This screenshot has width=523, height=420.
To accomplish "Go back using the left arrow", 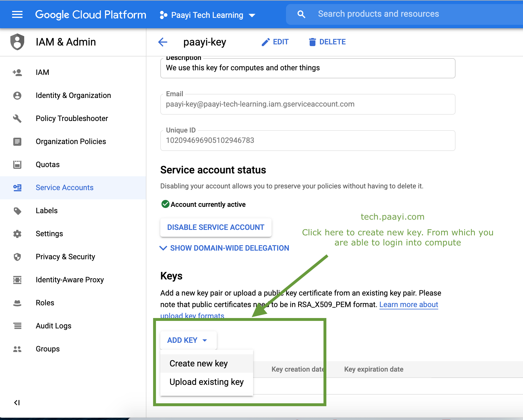I will [163, 42].
